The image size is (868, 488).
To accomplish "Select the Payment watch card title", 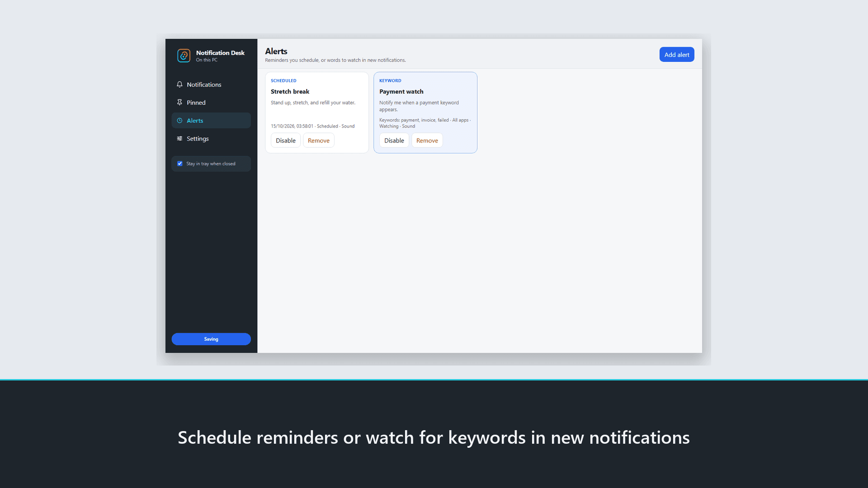I will tap(401, 92).
